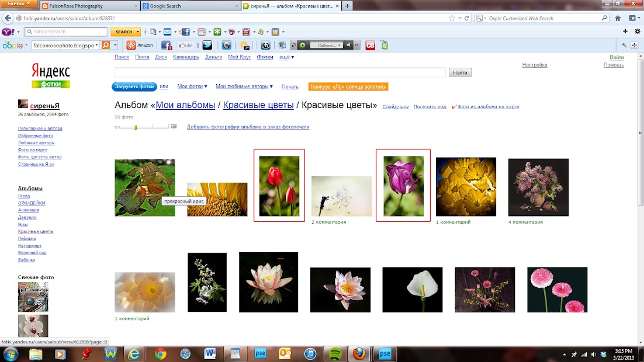The image size is (644, 362).
Task: Open dropdown arrow next to Yahoo Mail icon
Action: pyautogui.click(x=175, y=32)
